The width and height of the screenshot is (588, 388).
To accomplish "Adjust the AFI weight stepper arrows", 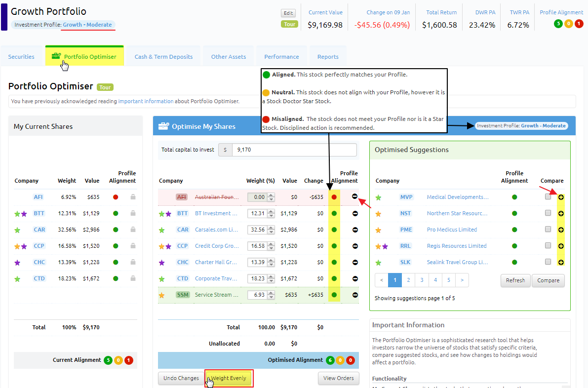I will tap(271, 197).
